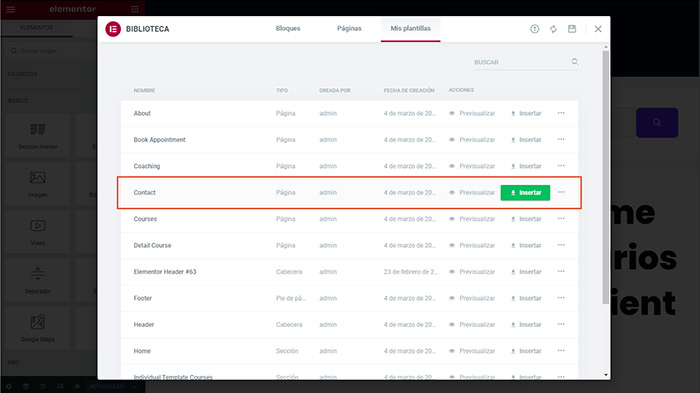
Task: Open more options for Courses row
Action: point(561,218)
